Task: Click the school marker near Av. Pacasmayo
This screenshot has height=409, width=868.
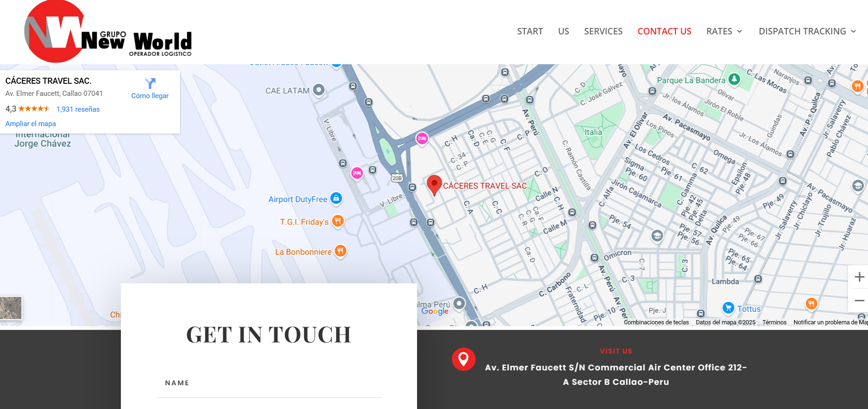Action: click(858, 186)
